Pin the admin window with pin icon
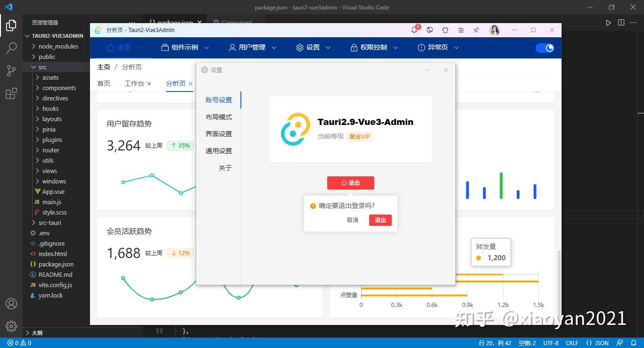Viewport: 644px width, 348px height. pyautogui.click(x=476, y=30)
